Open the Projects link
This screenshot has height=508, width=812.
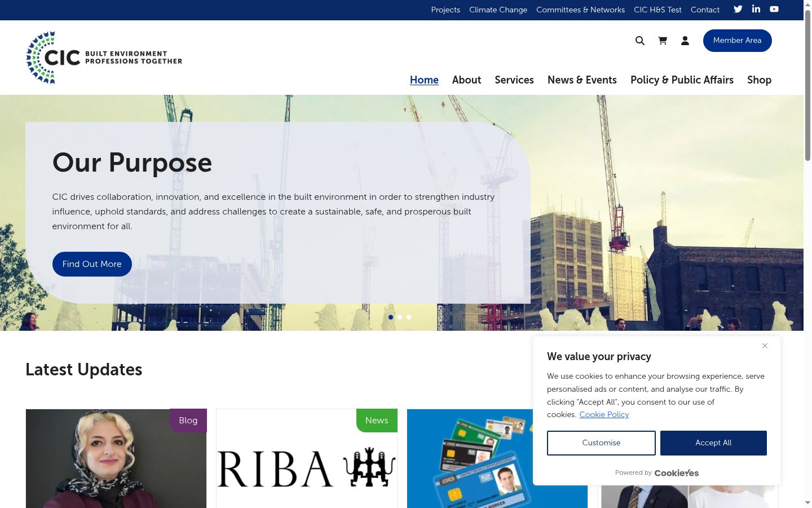tap(445, 10)
